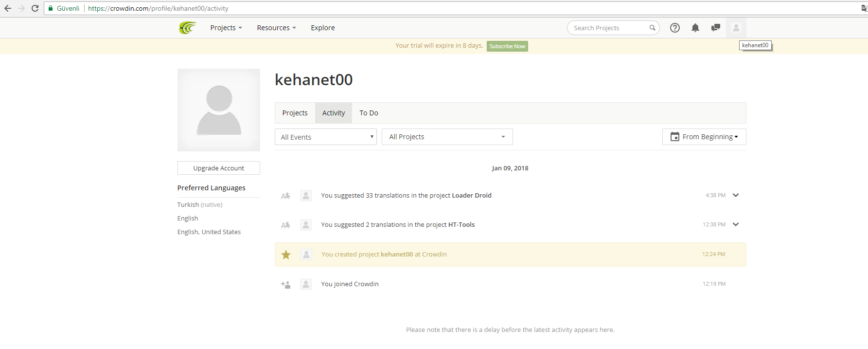Click the Upgrade Account button
The width and height of the screenshot is (868, 349).
pos(219,168)
